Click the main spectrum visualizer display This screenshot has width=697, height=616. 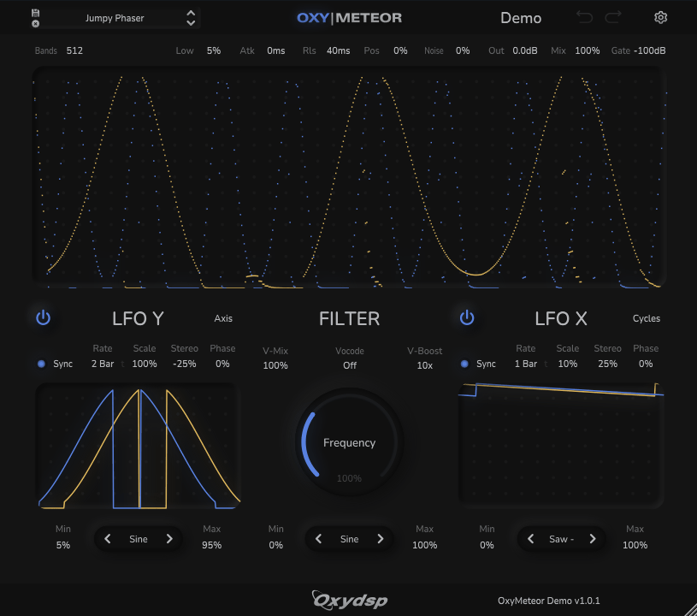click(349, 178)
